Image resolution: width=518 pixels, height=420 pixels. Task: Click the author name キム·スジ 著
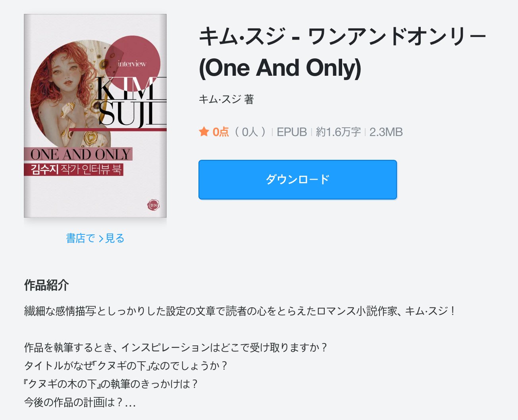[226, 99]
